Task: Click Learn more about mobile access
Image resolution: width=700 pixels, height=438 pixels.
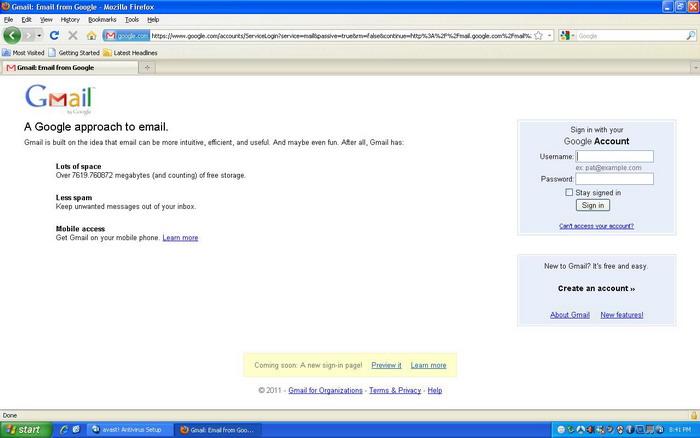Action: pos(180,238)
